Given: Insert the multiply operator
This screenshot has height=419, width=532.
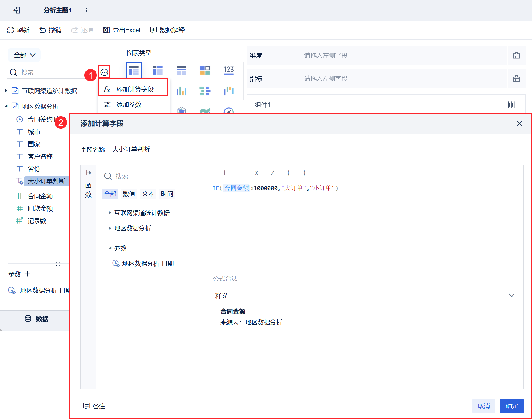Looking at the screenshot, I should click(257, 173).
